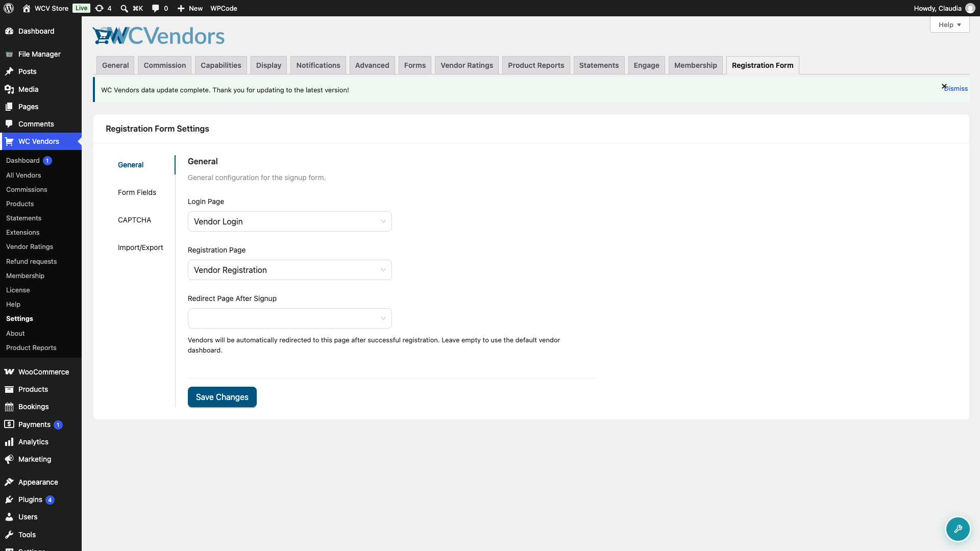Viewport: 980px width, 551px height.
Task: Switch to the Advanced tab
Action: [372, 65]
